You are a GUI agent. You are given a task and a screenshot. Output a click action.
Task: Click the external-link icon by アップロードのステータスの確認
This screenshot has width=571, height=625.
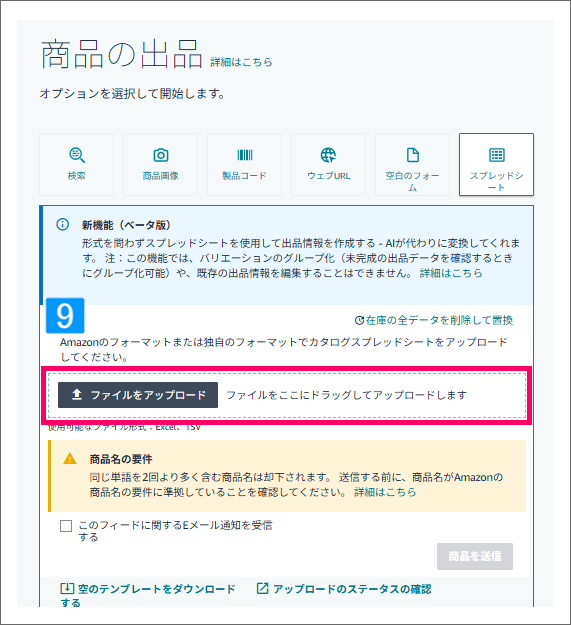tap(262, 588)
